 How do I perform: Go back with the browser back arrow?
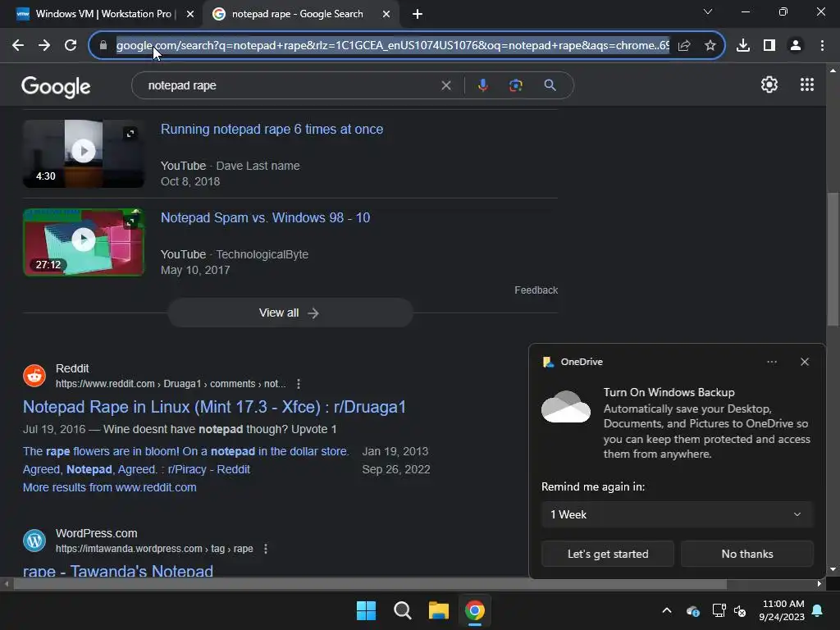coord(18,46)
